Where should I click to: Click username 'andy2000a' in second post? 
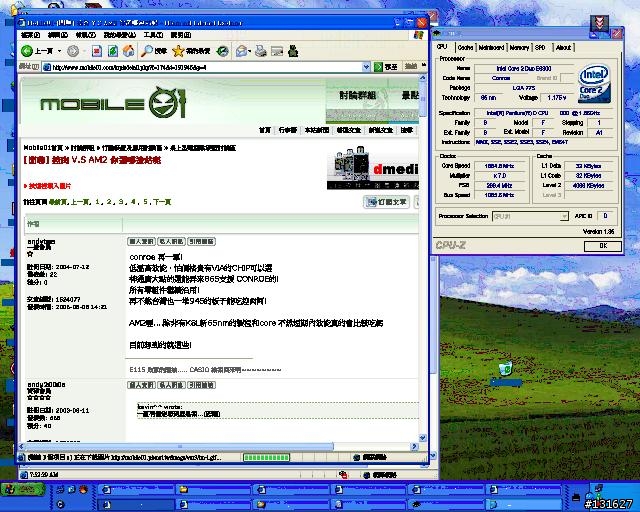pos(46,385)
